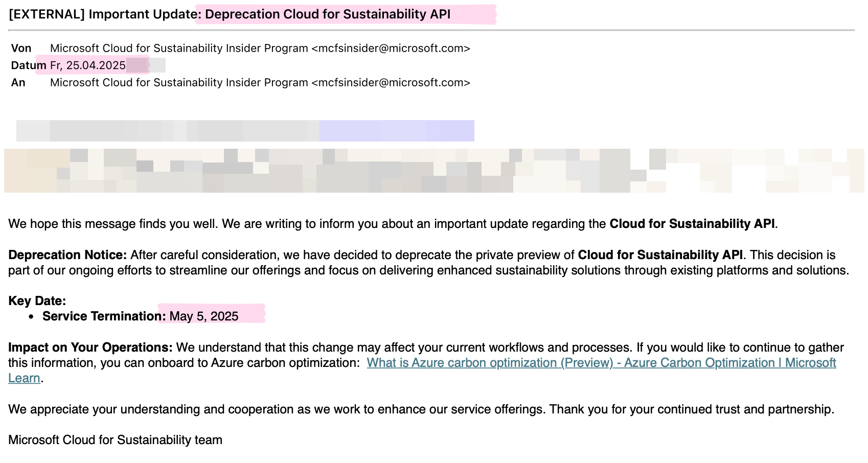Click the 'We hope this message' paragraph

[x=393, y=224]
